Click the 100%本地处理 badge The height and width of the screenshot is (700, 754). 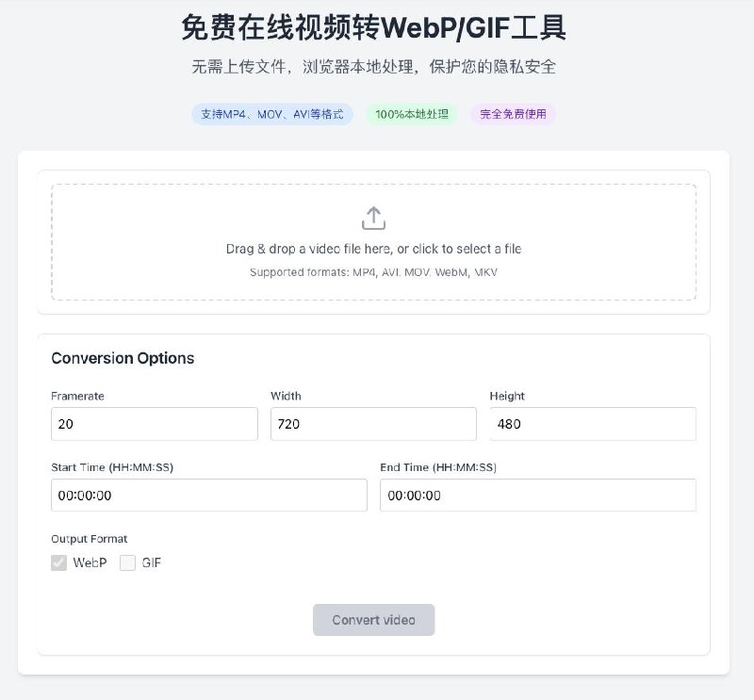point(412,114)
